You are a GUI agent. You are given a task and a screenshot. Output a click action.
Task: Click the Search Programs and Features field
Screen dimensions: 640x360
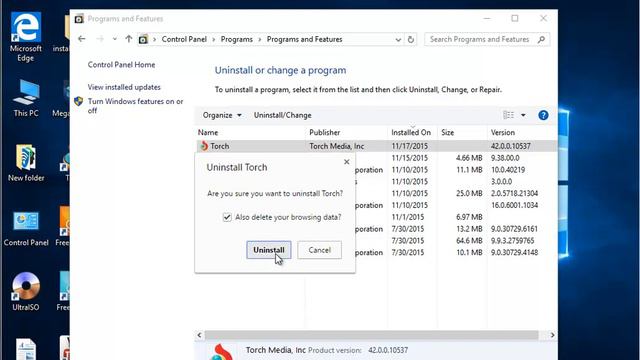coord(487,39)
